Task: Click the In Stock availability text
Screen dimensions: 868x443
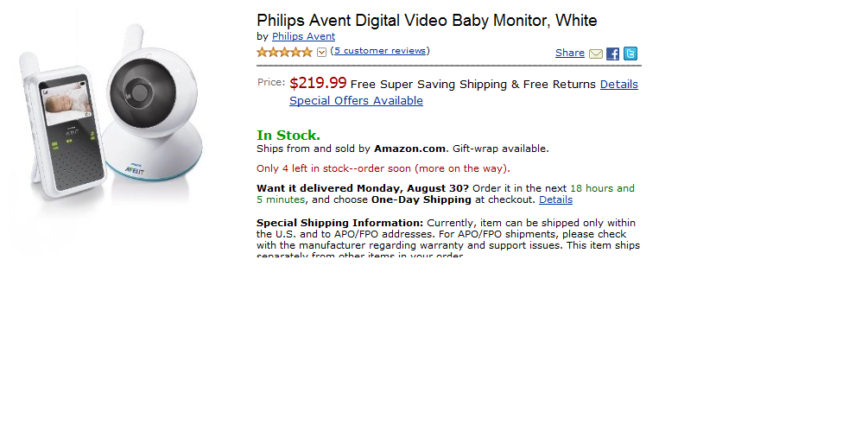Action: point(288,135)
